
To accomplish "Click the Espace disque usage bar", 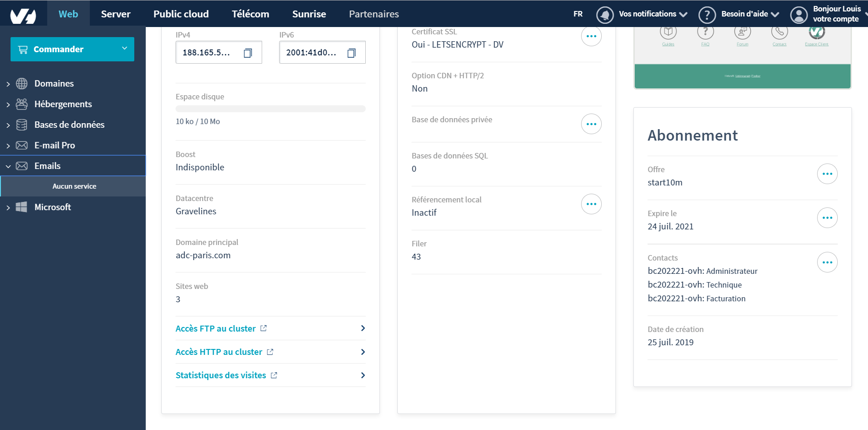I will tap(270, 109).
